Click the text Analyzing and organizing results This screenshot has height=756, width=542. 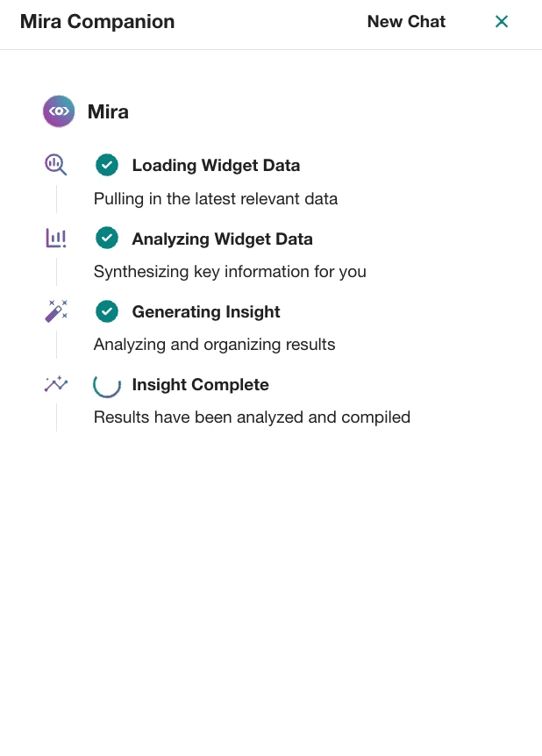[214, 345]
